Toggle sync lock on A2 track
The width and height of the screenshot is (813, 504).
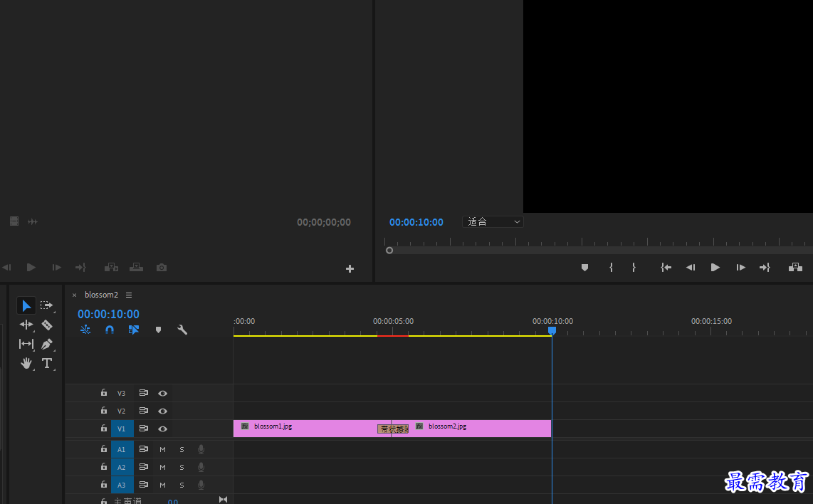(144, 467)
